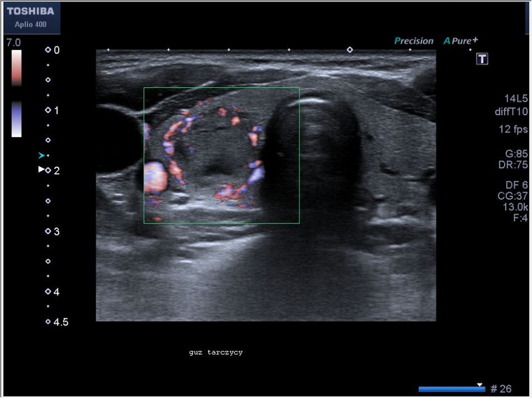Click the top edge of the green color Doppler box
532x398 pixels.
click(221, 88)
